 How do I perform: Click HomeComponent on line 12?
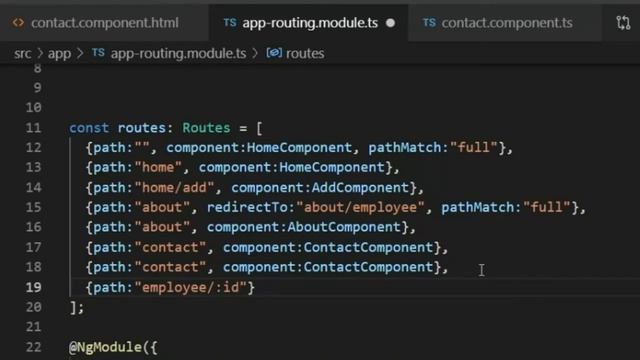coord(299,147)
